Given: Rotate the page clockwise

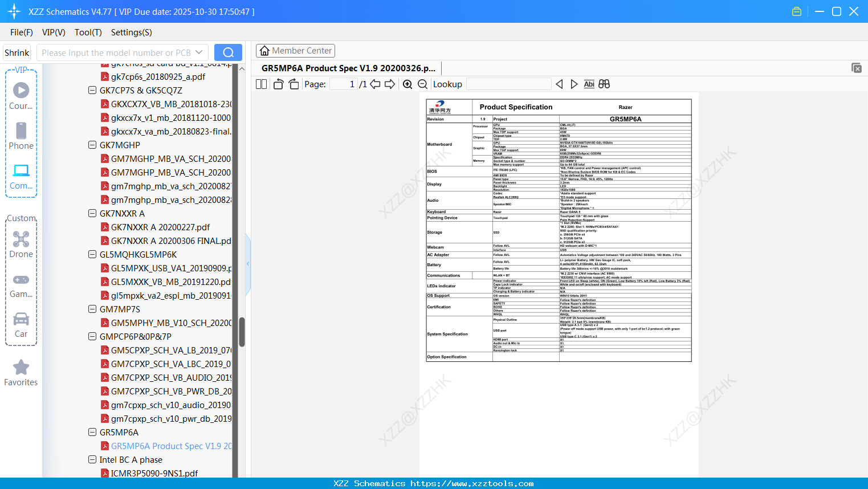Looking at the screenshot, I should (x=294, y=84).
